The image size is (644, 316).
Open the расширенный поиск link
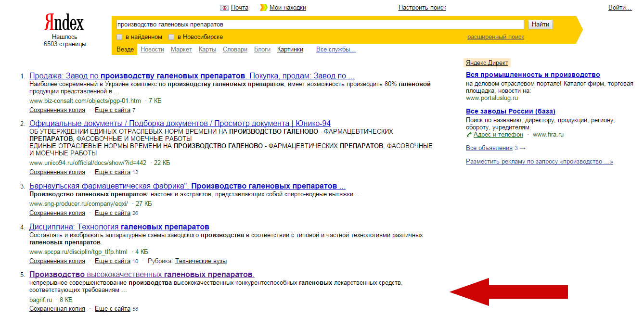(x=496, y=37)
